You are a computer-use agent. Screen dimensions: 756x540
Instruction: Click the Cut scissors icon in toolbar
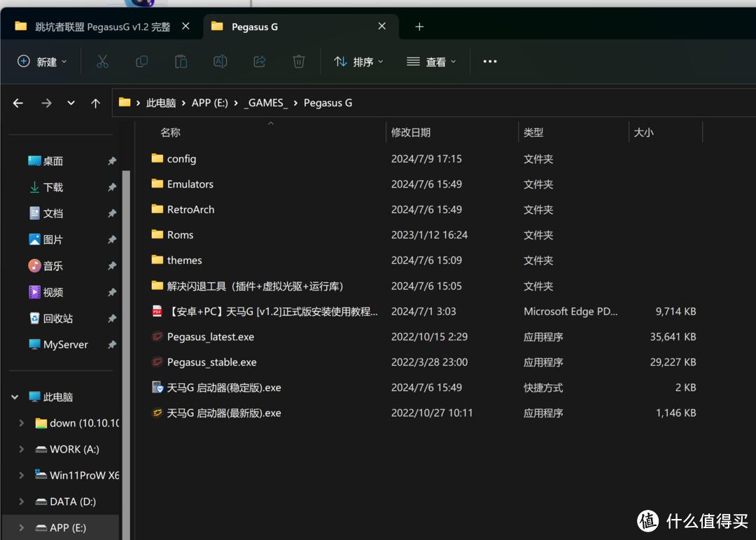[x=102, y=62]
